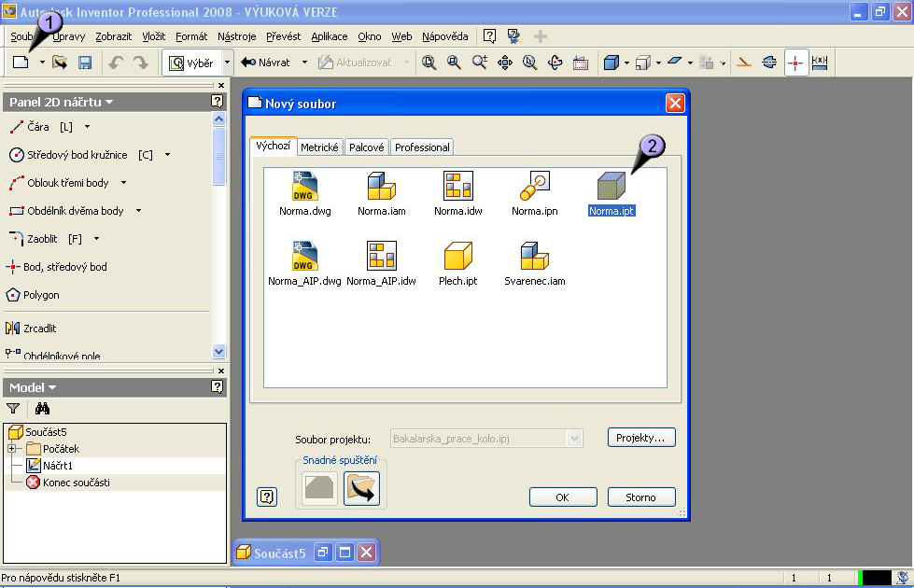Click the Oblouk třemi body arc tool

click(59, 183)
